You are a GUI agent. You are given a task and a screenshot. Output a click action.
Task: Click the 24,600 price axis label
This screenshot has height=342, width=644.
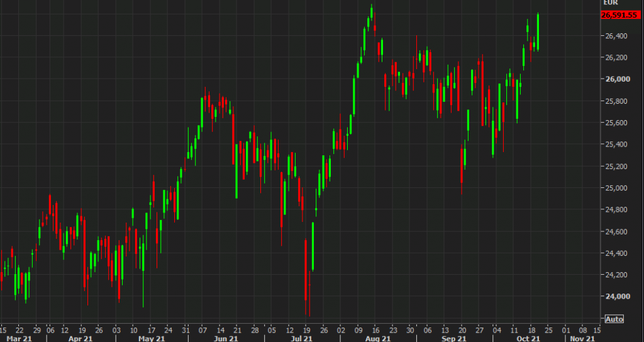coord(616,231)
